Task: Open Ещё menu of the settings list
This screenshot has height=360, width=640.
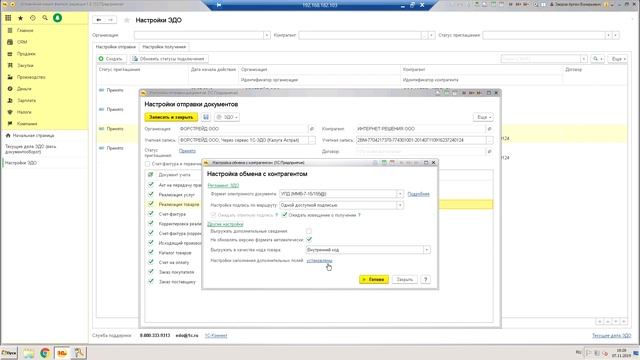Action: tap(617, 59)
